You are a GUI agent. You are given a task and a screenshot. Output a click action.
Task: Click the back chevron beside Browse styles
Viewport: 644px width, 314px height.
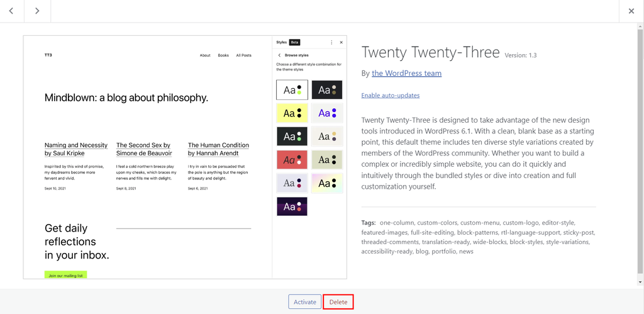(279, 55)
